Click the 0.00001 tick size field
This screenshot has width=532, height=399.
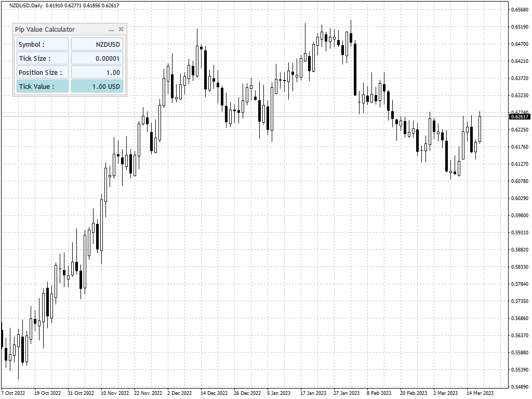(97, 58)
